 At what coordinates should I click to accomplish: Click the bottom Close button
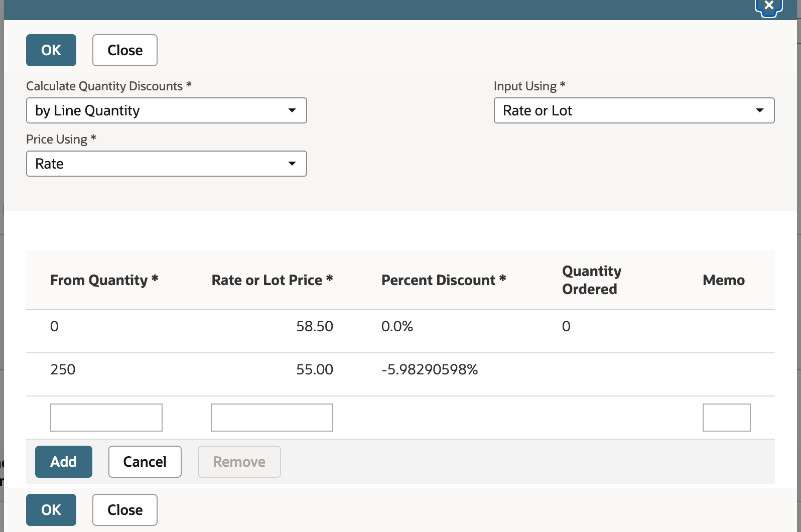(x=125, y=510)
